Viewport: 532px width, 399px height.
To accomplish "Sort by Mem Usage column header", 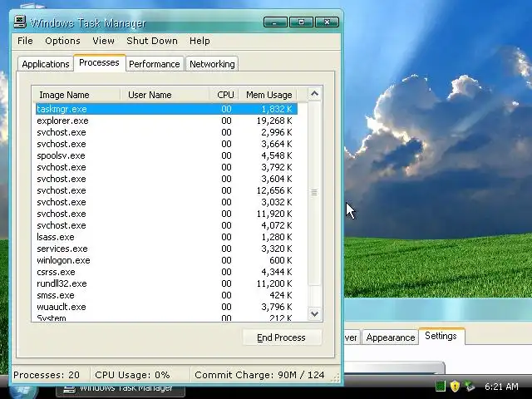I will point(268,95).
